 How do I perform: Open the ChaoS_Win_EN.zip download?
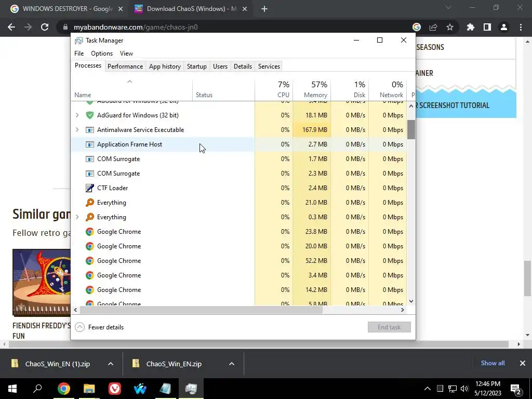click(174, 364)
